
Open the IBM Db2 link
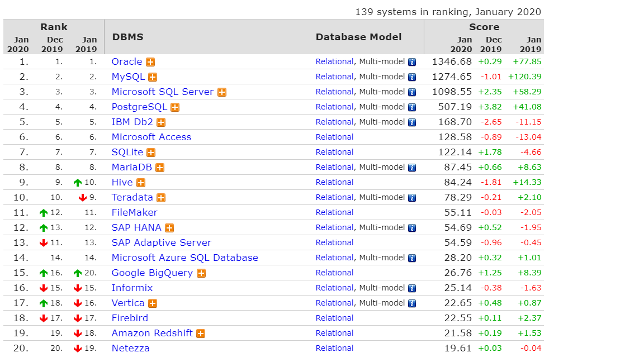pyautogui.click(x=132, y=122)
